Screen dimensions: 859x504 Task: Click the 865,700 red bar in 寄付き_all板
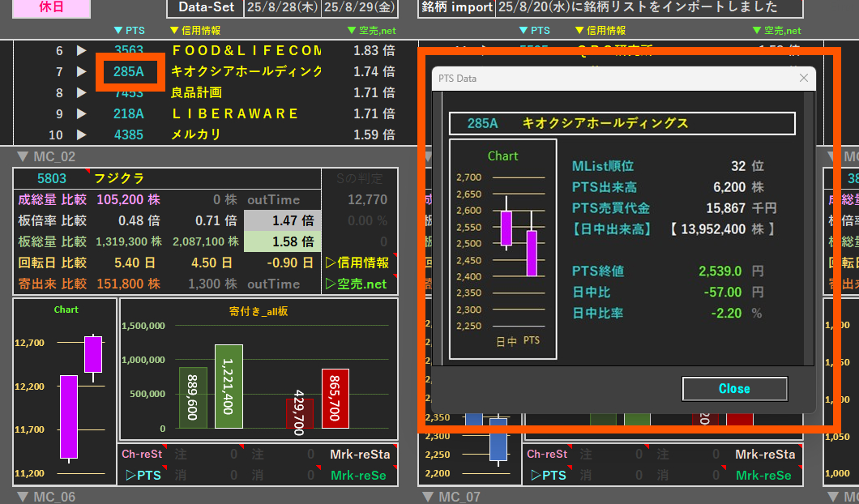point(335,399)
